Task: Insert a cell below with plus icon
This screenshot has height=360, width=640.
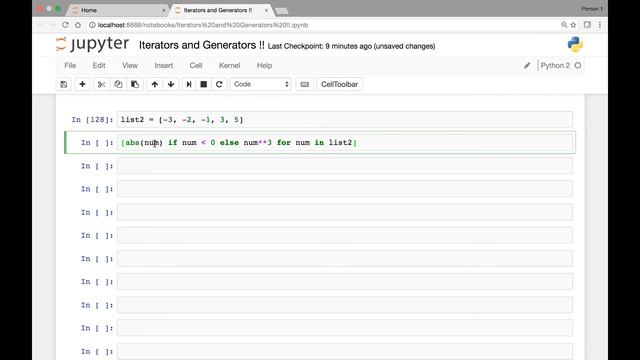Action: (82, 84)
